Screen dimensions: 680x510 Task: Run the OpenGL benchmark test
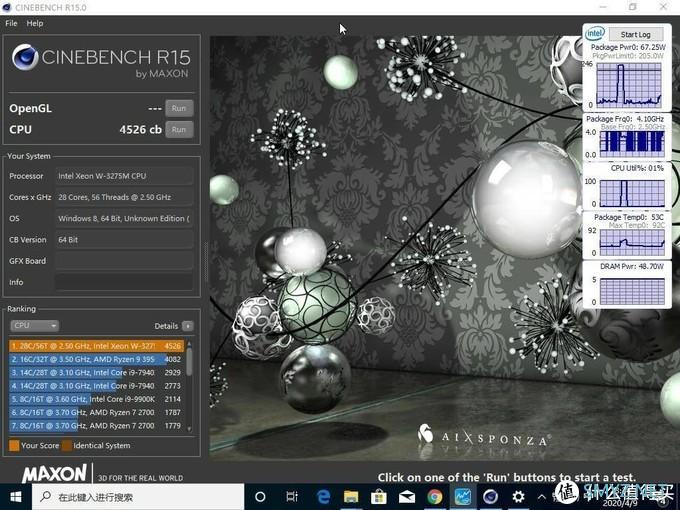[x=179, y=108]
